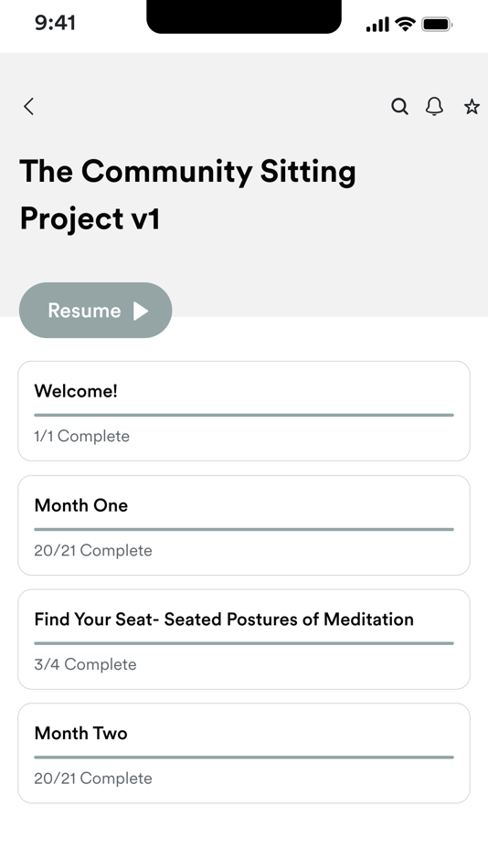Expand the Month Two section

[244, 753]
